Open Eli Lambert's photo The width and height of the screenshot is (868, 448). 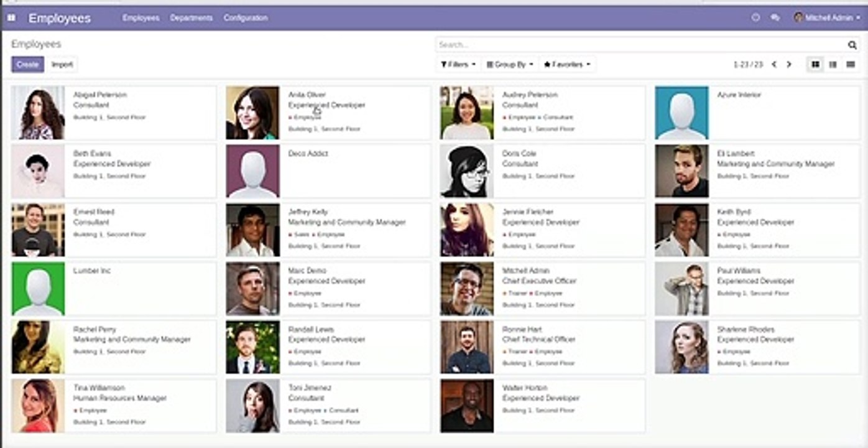681,171
